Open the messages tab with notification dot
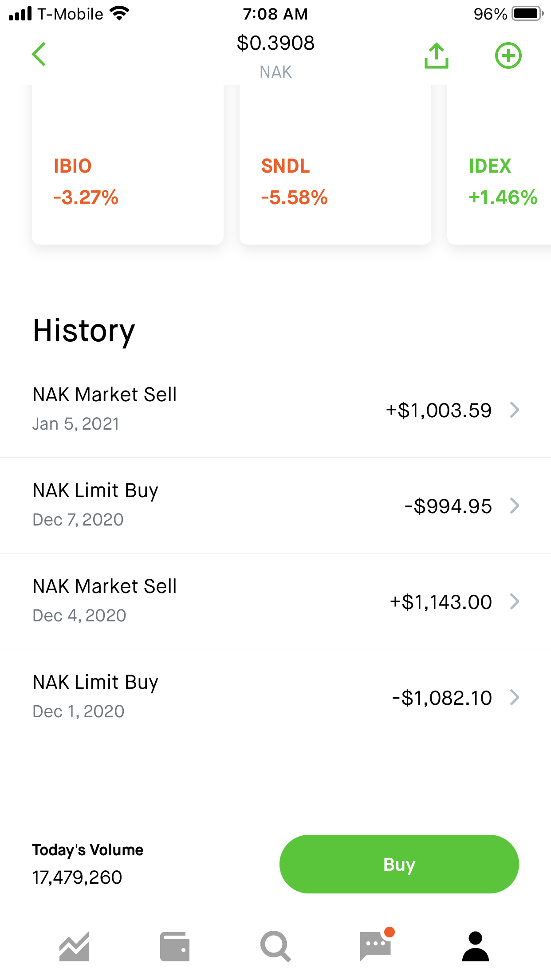This screenshot has width=551, height=980. tap(376, 945)
